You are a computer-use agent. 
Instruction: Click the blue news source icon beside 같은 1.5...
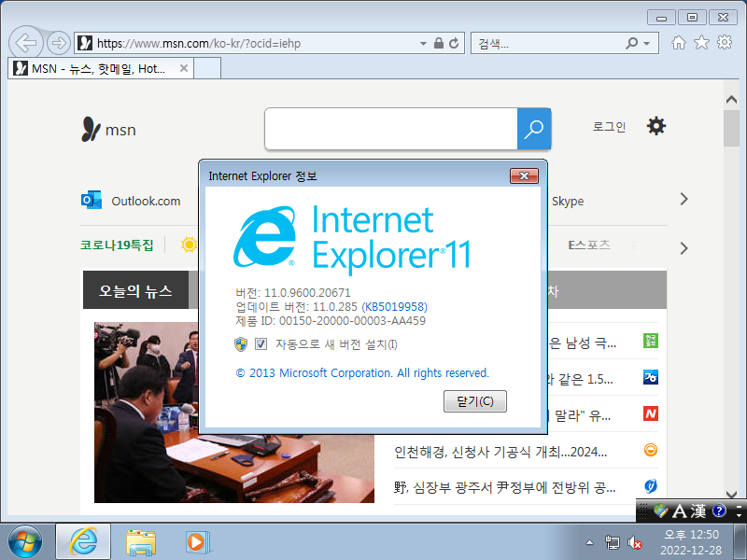(651, 377)
